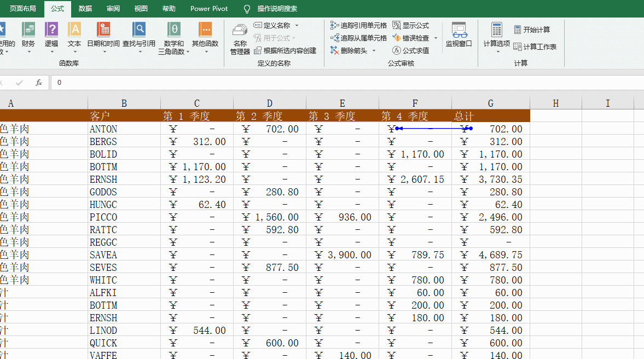Click the total cell 3,730.35
This screenshot has height=359, width=644.
click(491, 179)
